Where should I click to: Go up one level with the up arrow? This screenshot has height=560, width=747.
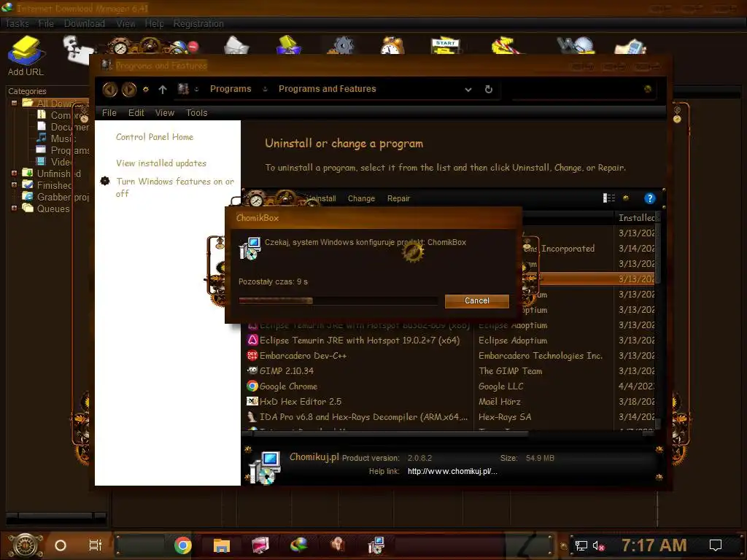point(163,90)
